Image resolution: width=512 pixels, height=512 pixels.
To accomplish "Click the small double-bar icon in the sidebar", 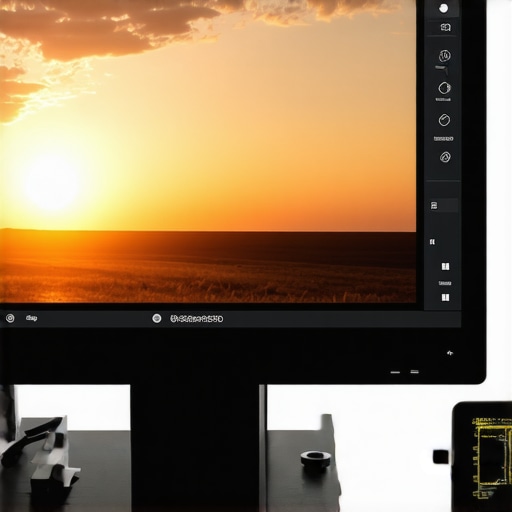I will [432, 242].
